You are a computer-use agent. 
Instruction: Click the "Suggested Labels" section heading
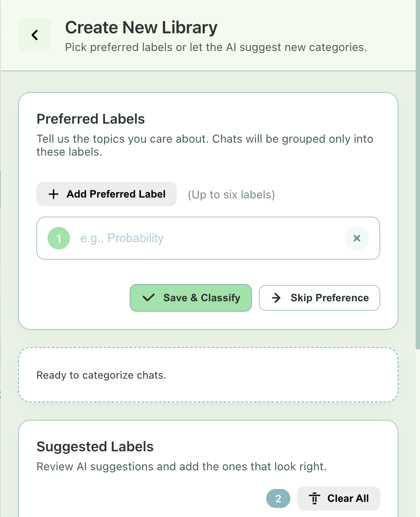click(95, 447)
